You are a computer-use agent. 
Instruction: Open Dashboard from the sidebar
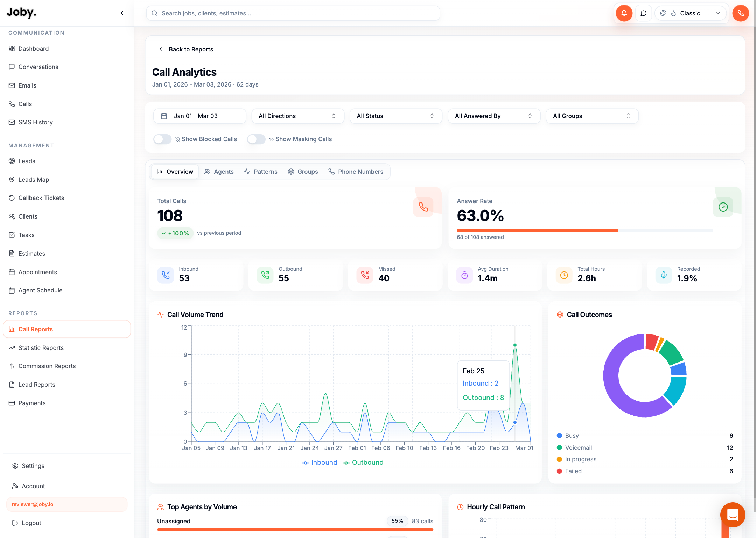(x=66, y=49)
